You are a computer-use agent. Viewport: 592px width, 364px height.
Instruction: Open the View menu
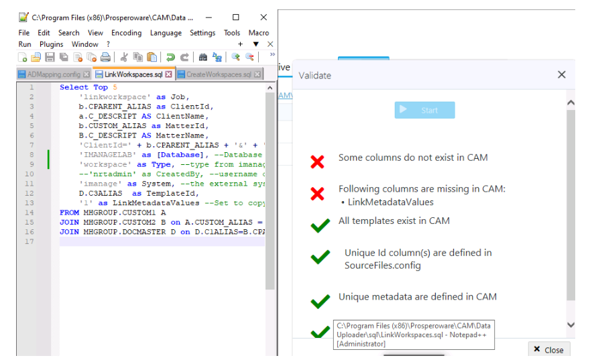coord(95,33)
